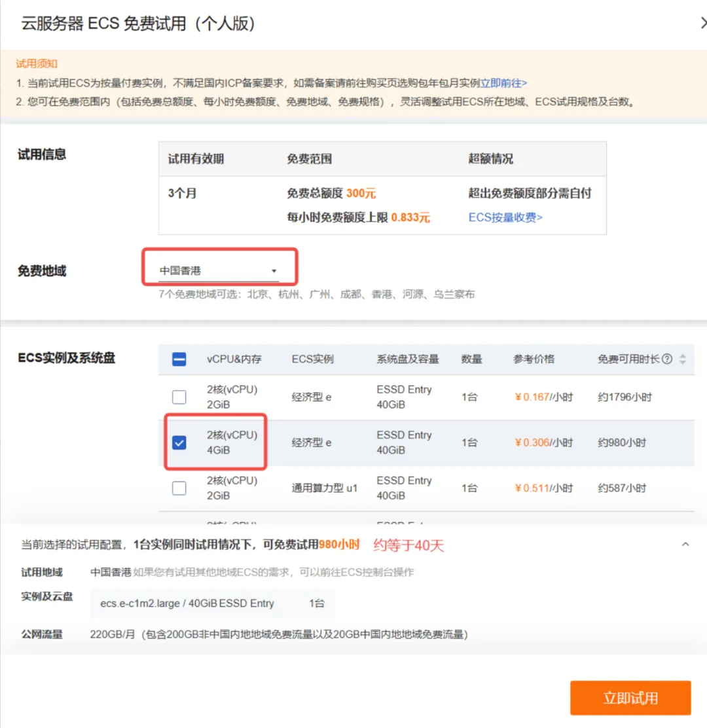This screenshot has width=707, height=728.
Task: Click the ¥0.306/小时 price
Action: [x=543, y=443]
